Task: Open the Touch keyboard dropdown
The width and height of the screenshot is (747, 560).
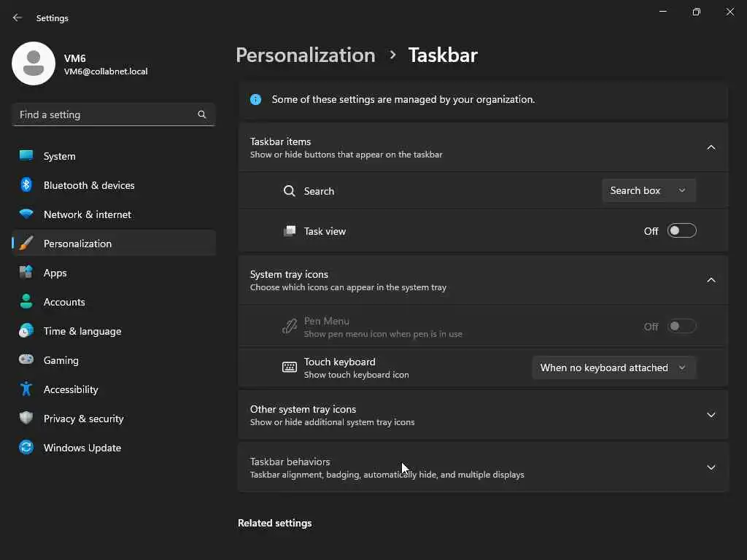Action: point(614,367)
